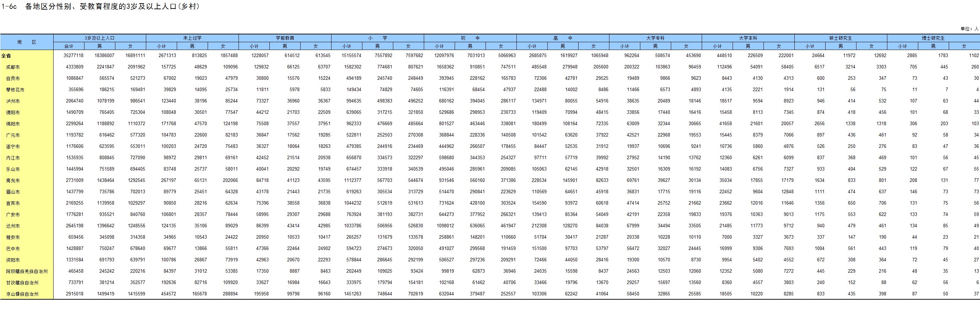Select the cell 1634 in the 南充市 row
This screenshot has height=311, width=980.
point(820,181)
